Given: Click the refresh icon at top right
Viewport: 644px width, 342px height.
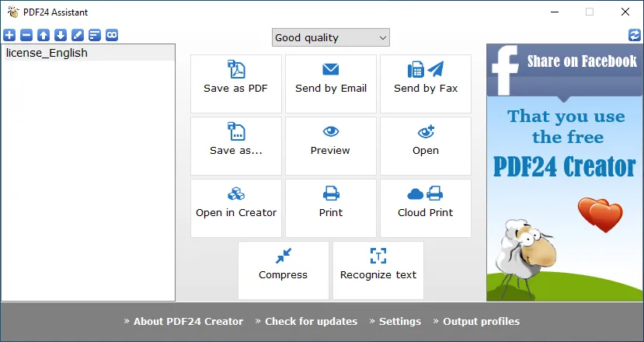Looking at the screenshot, I should pyautogui.click(x=635, y=35).
